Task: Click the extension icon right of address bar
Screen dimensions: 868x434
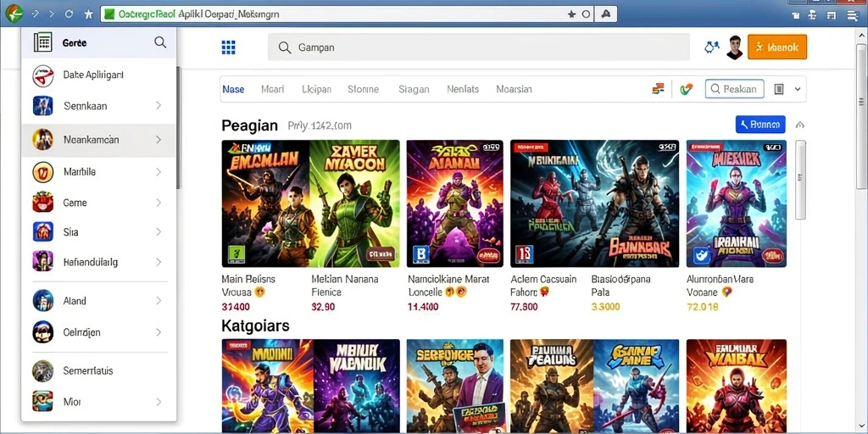Action: coord(606,14)
